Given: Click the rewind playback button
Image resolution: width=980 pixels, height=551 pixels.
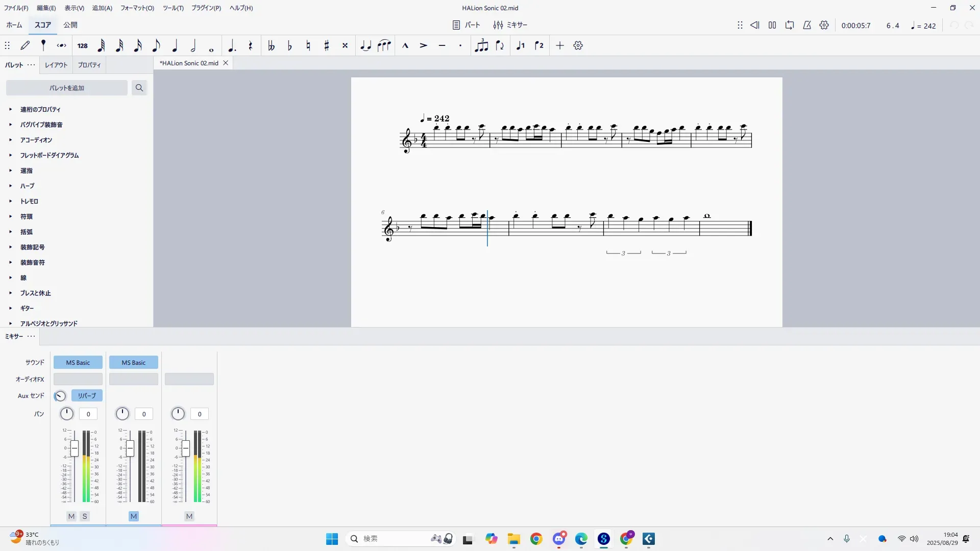Looking at the screenshot, I should tap(755, 25).
